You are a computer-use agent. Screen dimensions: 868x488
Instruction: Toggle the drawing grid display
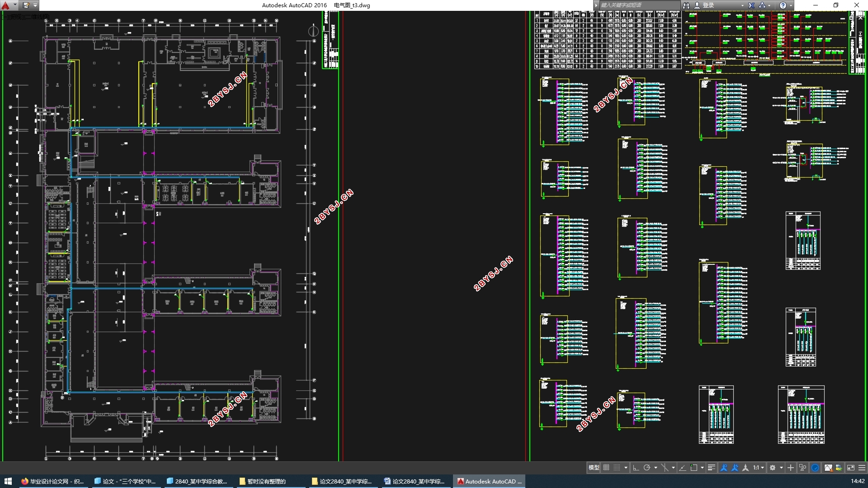coord(606,468)
